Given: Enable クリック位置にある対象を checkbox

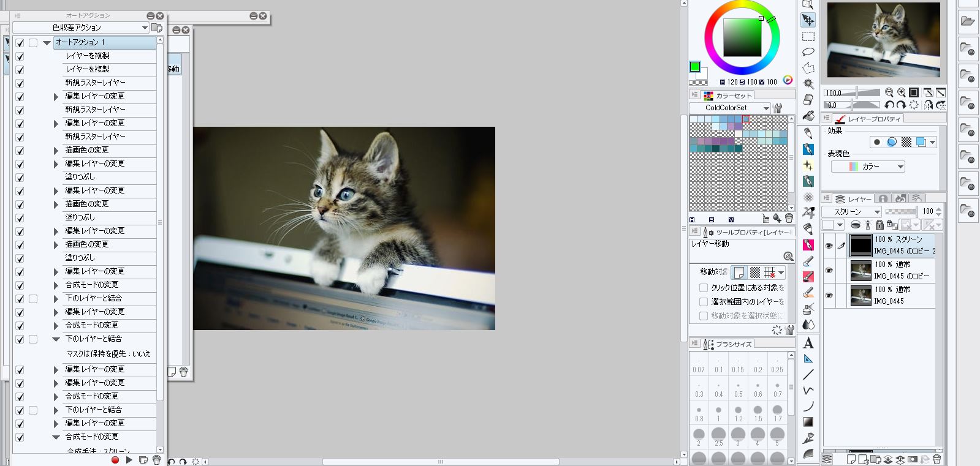Looking at the screenshot, I should pos(704,287).
